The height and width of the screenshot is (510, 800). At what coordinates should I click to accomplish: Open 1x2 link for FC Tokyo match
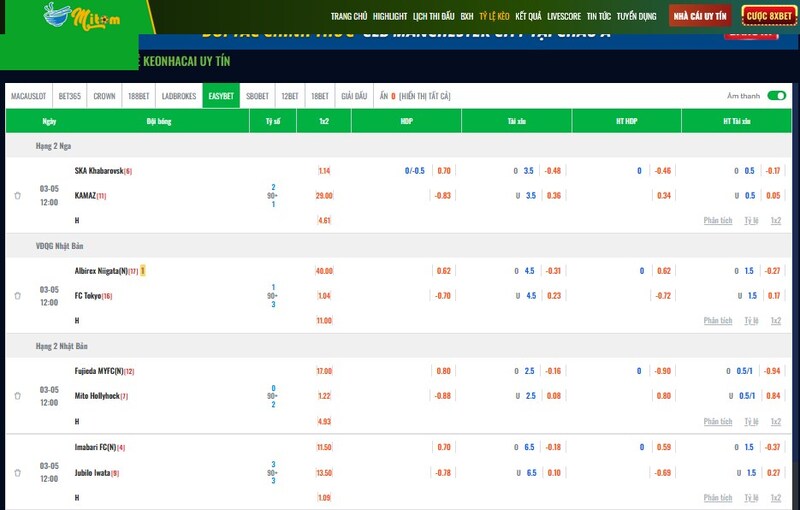776,320
